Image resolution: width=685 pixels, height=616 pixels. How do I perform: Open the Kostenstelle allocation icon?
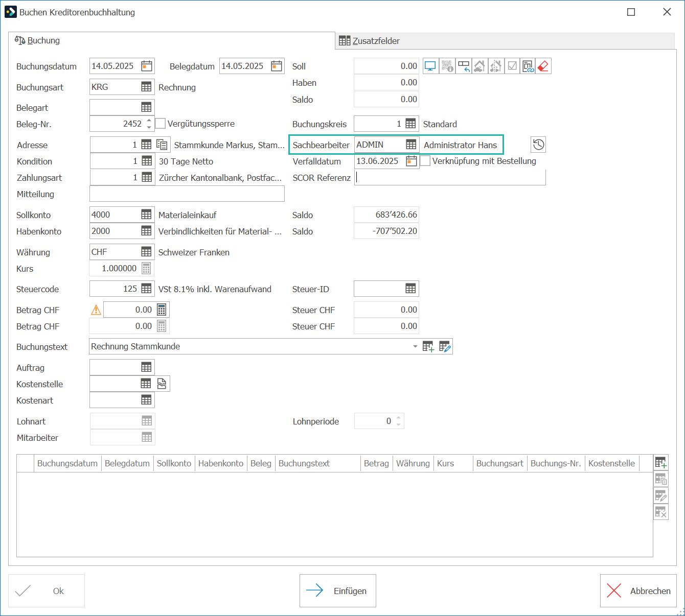[162, 384]
